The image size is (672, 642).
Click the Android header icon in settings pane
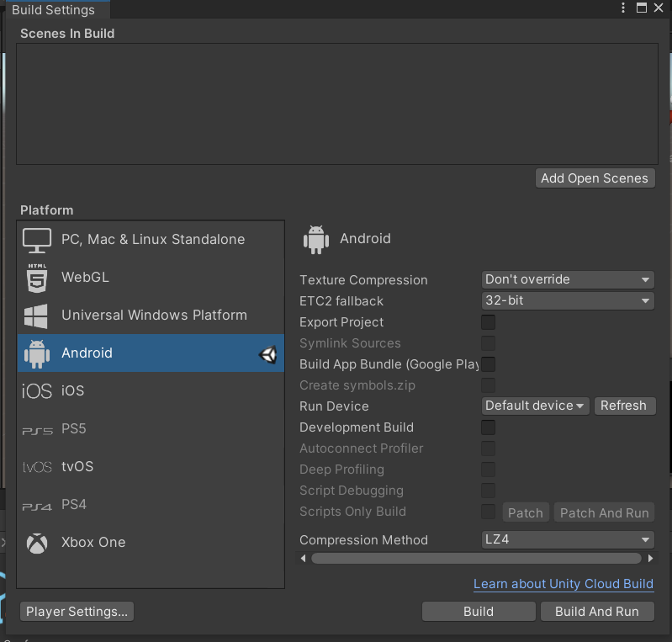(316, 240)
